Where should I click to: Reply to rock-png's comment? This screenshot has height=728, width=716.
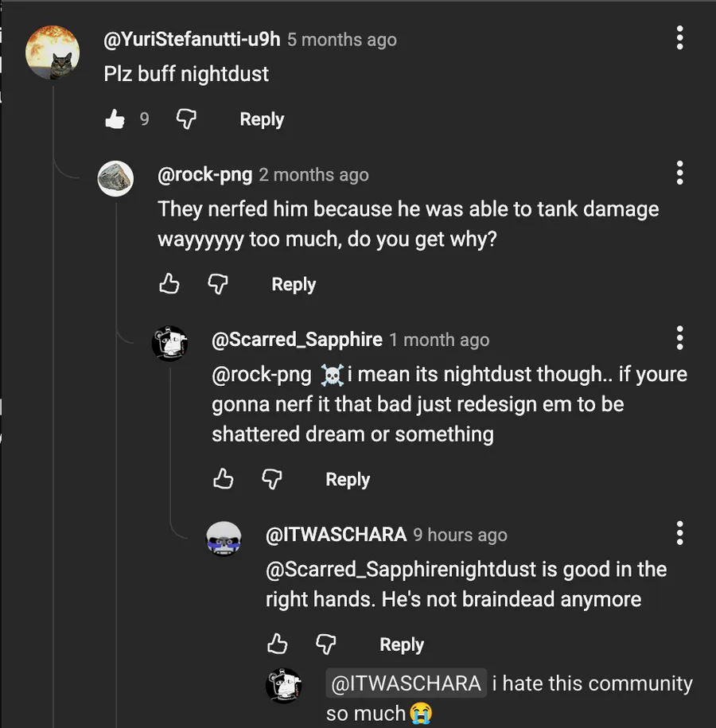click(294, 284)
